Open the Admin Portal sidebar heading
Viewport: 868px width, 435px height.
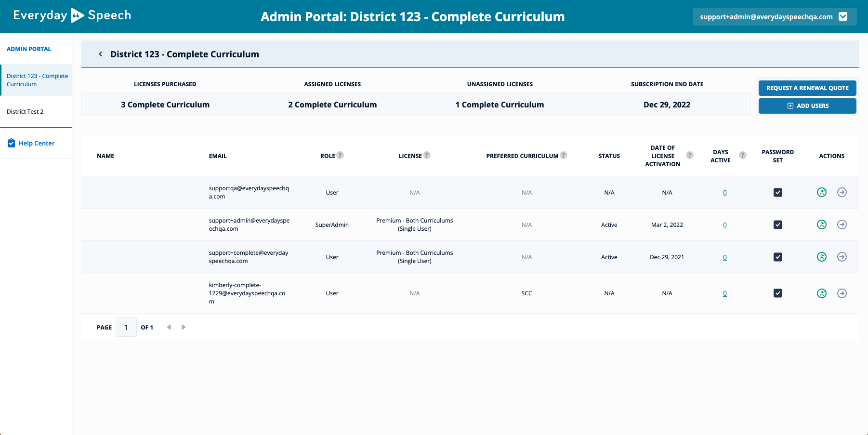pyautogui.click(x=29, y=49)
